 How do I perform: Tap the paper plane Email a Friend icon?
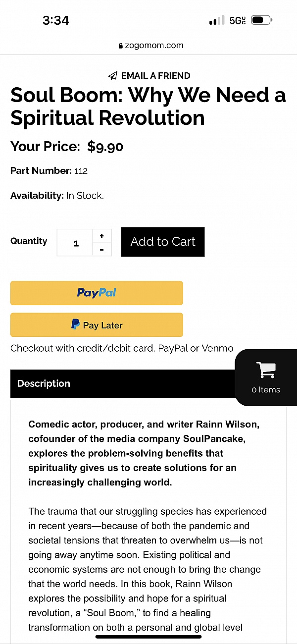pyautogui.click(x=113, y=76)
